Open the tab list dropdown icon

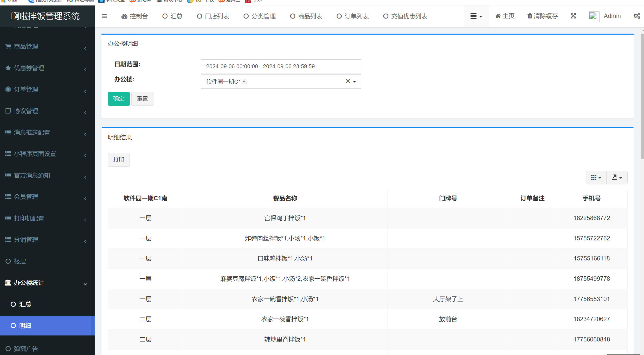click(x=476, y=16)
